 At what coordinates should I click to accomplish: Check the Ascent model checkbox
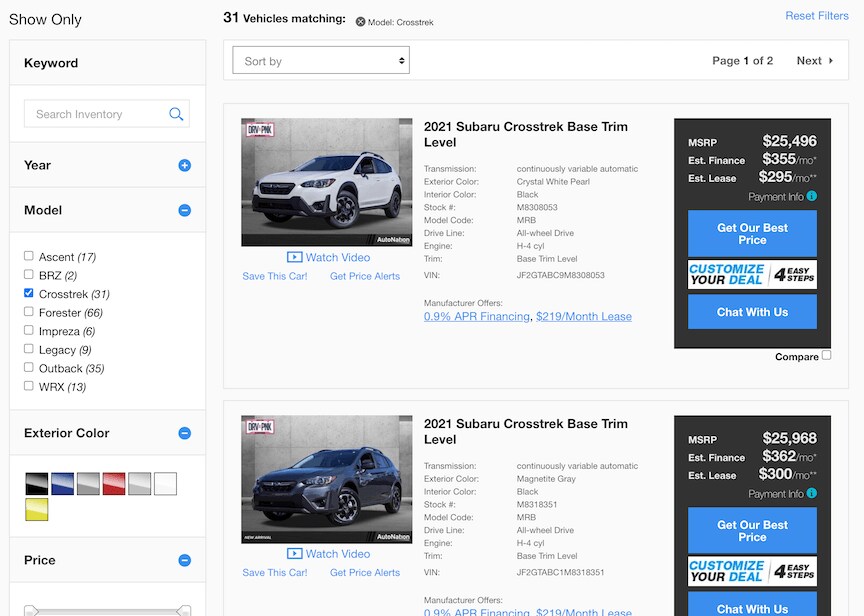point(29,256)
